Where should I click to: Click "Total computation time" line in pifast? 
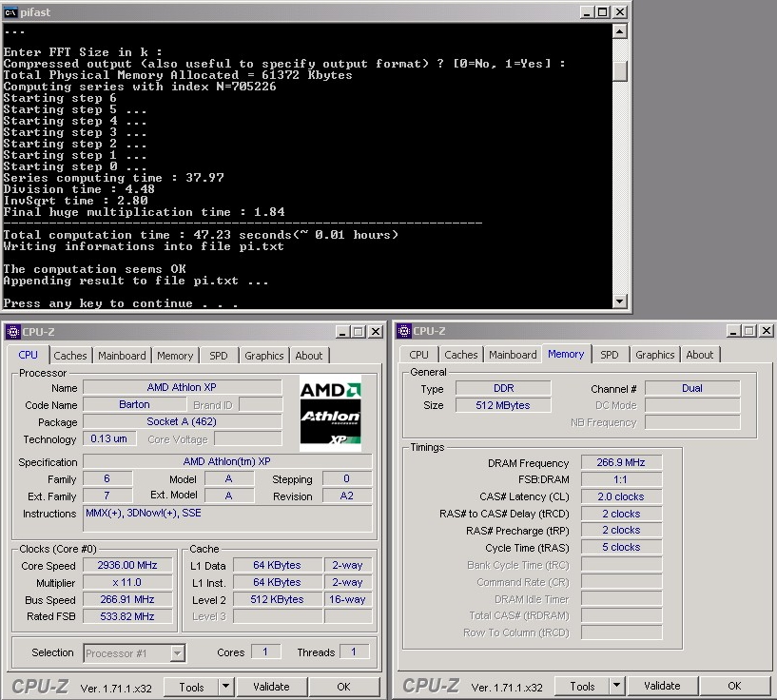click(201, 235)
